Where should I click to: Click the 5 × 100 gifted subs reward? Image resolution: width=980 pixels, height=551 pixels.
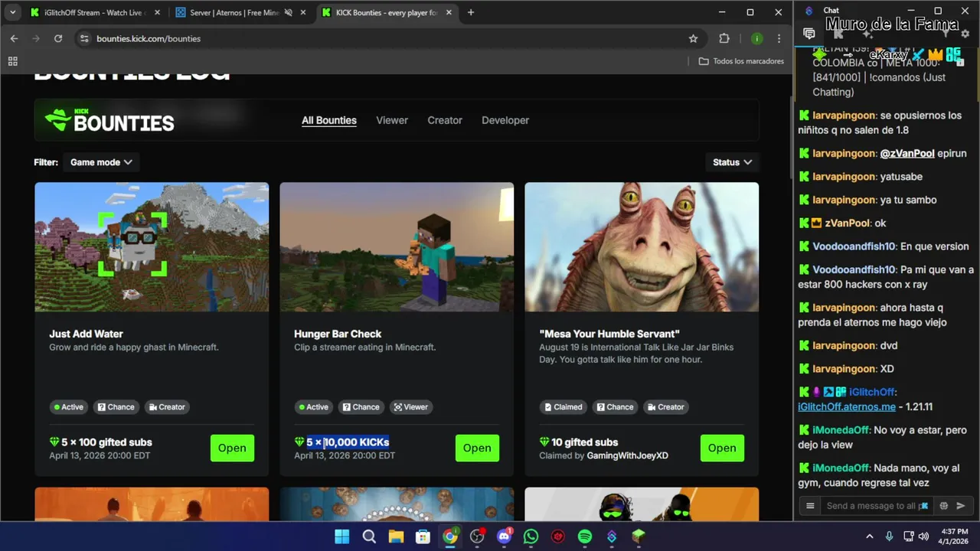pos(106,442)
